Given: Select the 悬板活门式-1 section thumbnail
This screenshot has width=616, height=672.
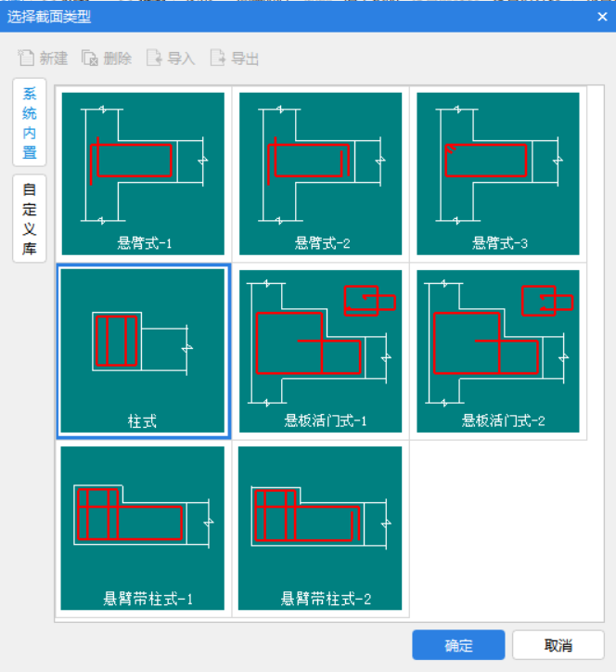Looking at the screenshot, I should click(320, 351).
